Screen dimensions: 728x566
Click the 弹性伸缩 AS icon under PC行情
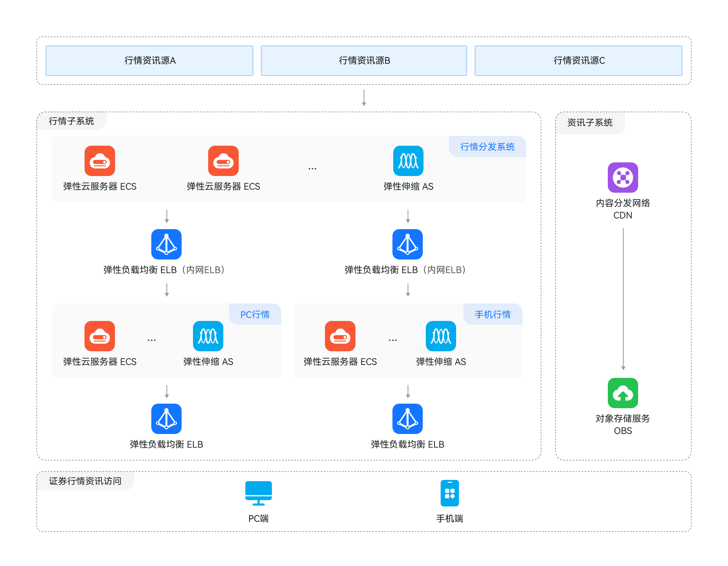pyautogui.click(x=208, y=336)
